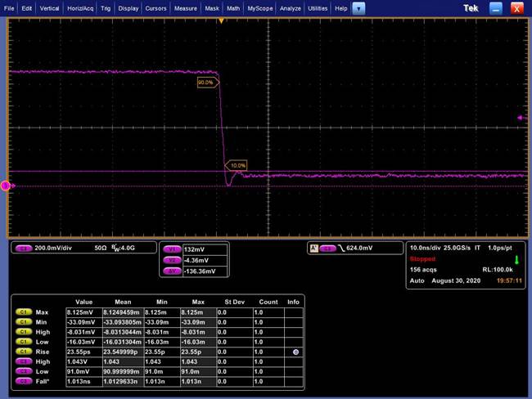The height and width of the screenshot is (399, 532).
Task: Open the MyScope menu
Action: click(260, 8)
